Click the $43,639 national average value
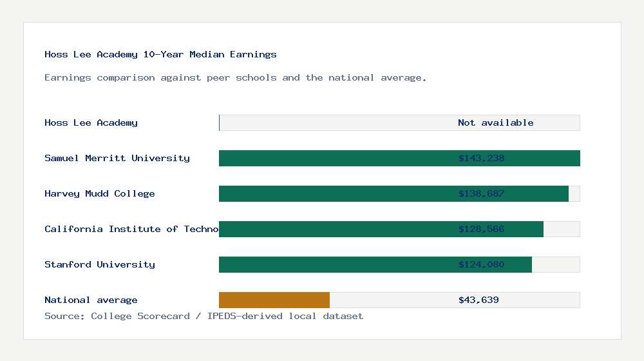Screen dimensions: 644x361 479,300
